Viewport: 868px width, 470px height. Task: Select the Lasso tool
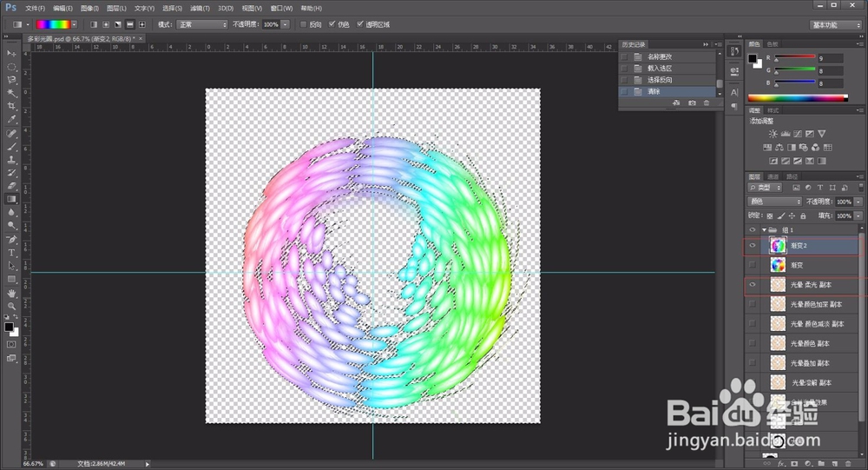click(x=11, y=80)
